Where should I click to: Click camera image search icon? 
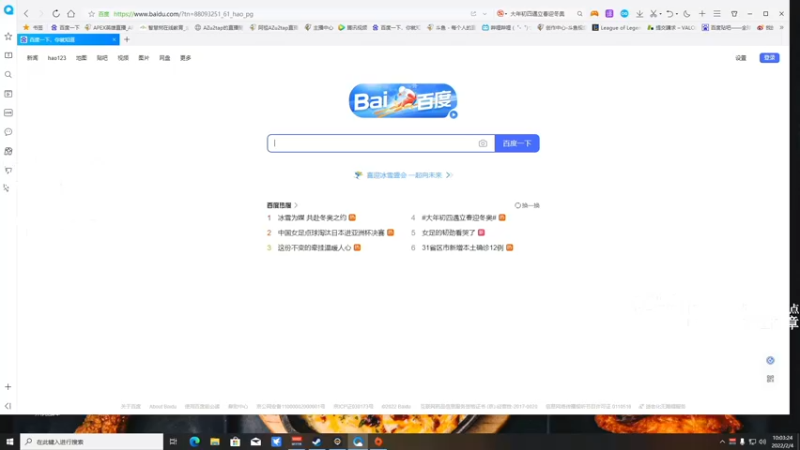483,143
